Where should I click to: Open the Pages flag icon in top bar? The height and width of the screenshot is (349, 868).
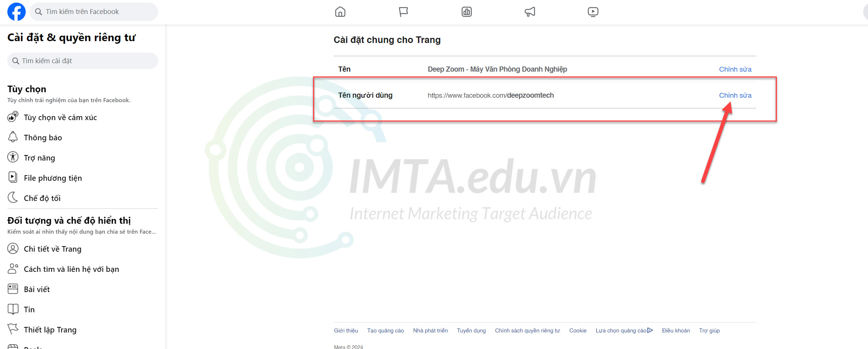click(x=403, y=12)
